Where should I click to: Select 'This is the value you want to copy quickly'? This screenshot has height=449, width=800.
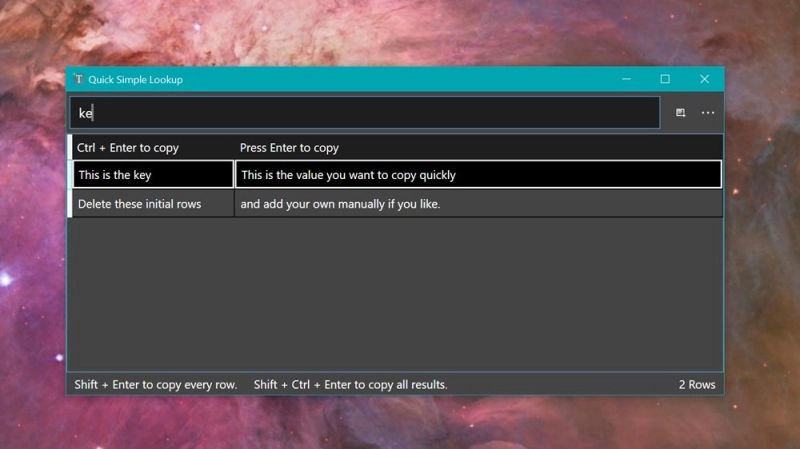coord(478,174)
